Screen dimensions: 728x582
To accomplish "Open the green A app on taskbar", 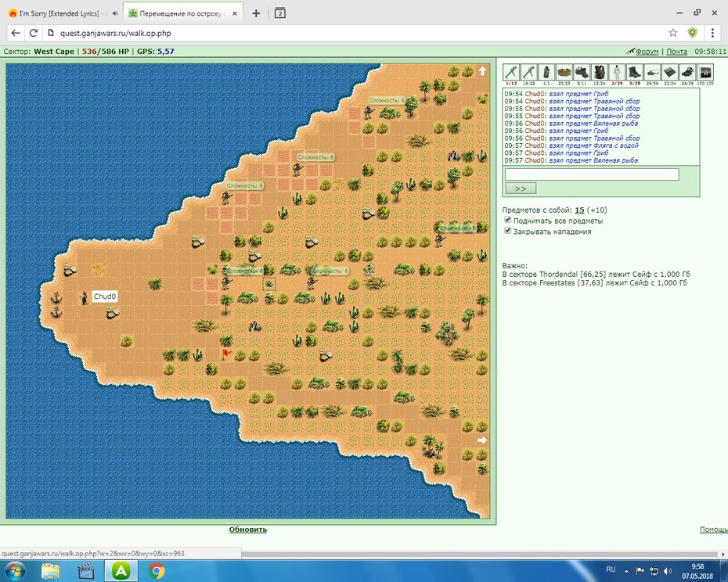I will coord(121,570).
